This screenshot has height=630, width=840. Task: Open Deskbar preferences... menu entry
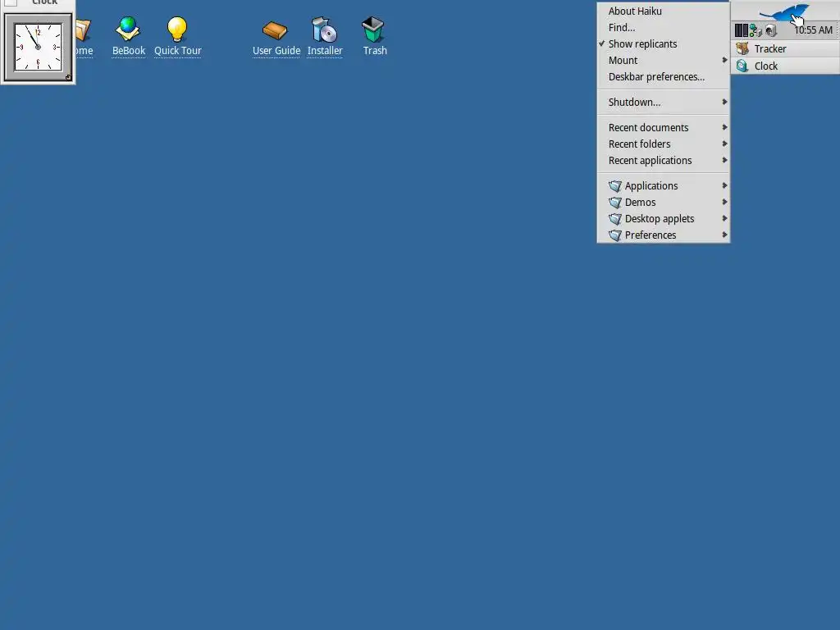(664, 76)
